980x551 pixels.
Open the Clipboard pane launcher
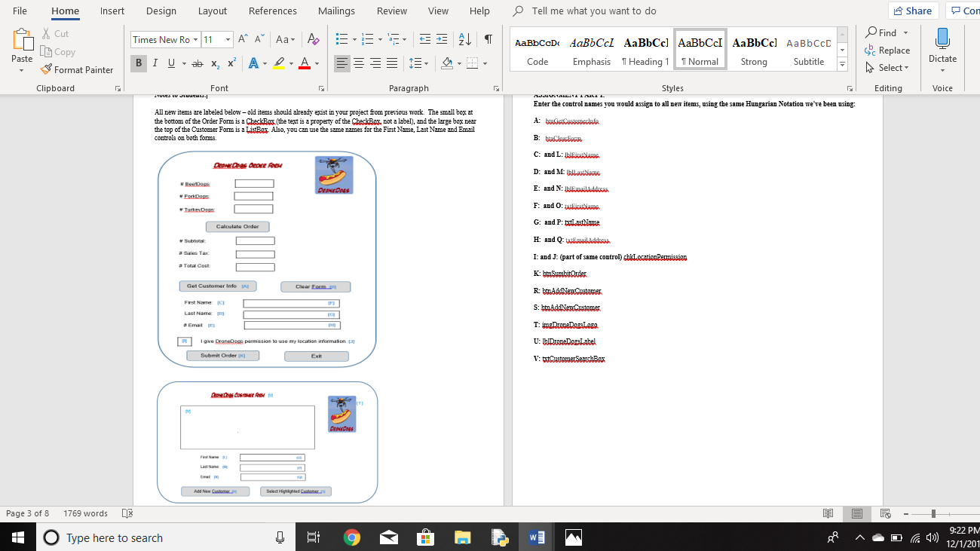[x=118, y=88]
